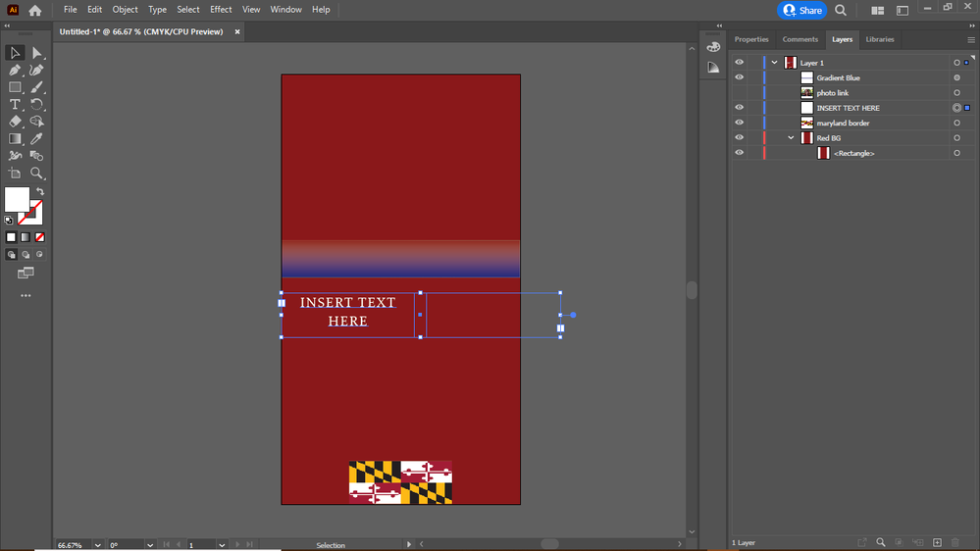Collapse the Red BG sublayer
The width and height of the screenshot is (980, 551).
[x=791, y=138]
